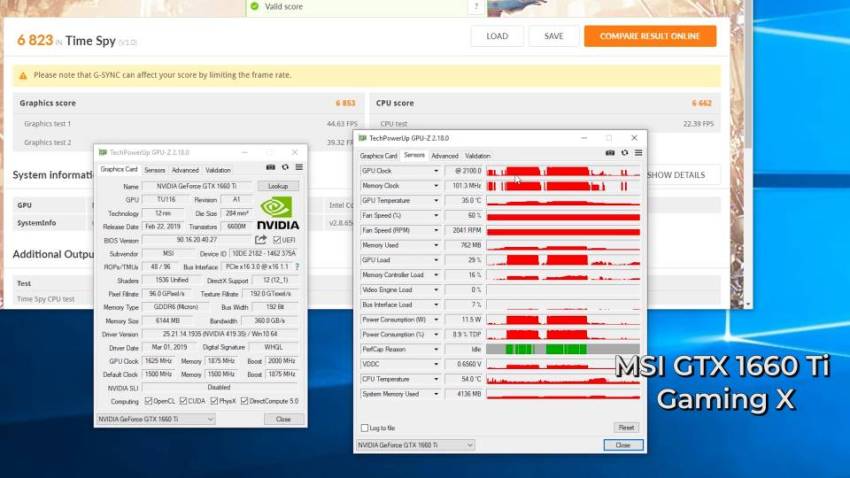The image size is (850, 478).
Task: Click the G-SYNC warning triangle icon
Action: point(23,76)
